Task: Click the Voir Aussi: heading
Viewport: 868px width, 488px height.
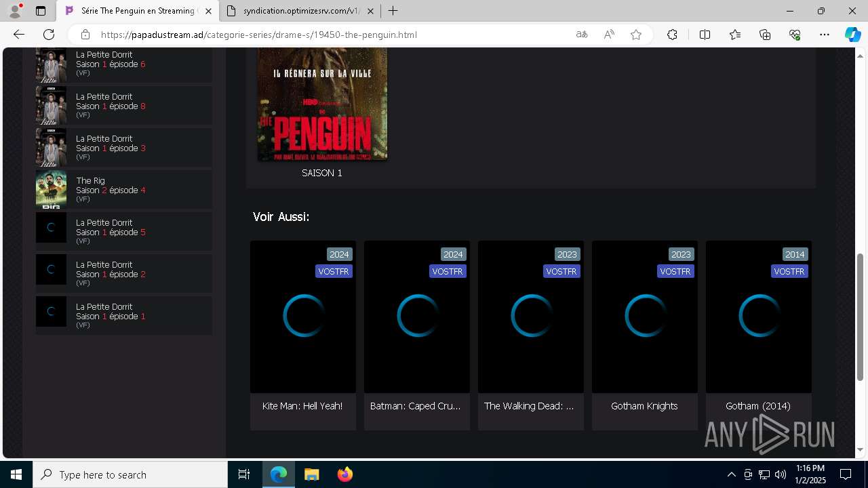Action: (281, 217)
